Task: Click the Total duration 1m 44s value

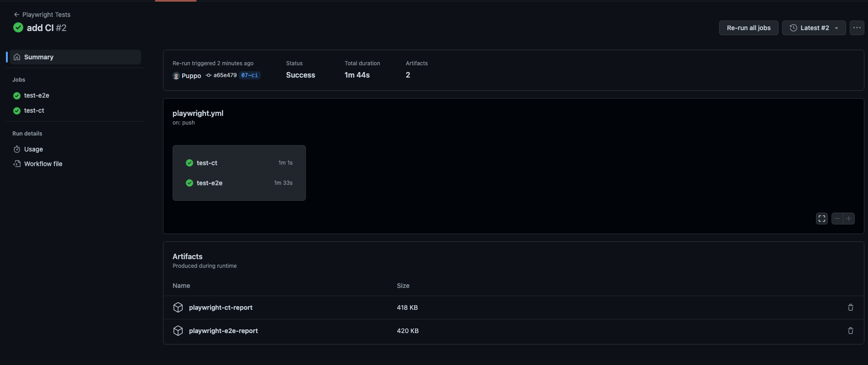Action: [x=357, y=75]
